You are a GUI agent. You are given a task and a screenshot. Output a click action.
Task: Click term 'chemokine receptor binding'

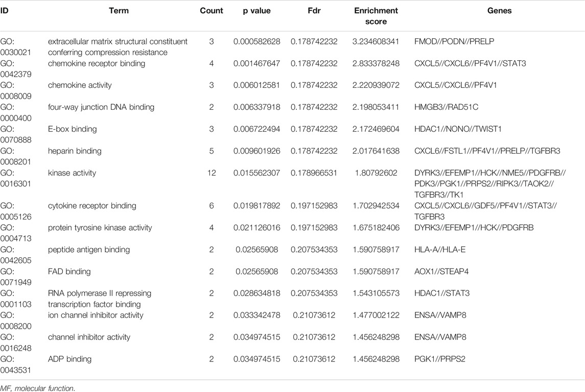[96, 64]
